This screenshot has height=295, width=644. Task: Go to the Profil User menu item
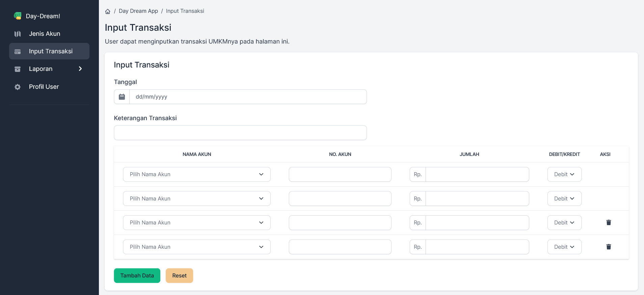49,87
